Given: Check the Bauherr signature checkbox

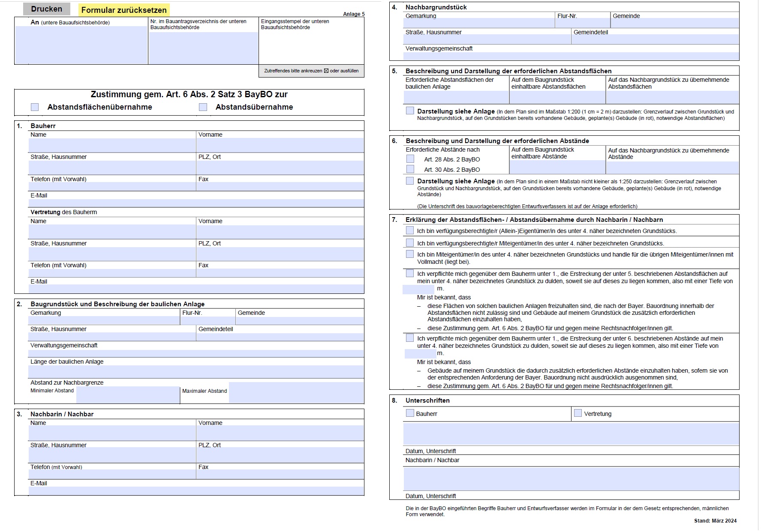Looking at the screenshot, I should click(x=410, y=413).
